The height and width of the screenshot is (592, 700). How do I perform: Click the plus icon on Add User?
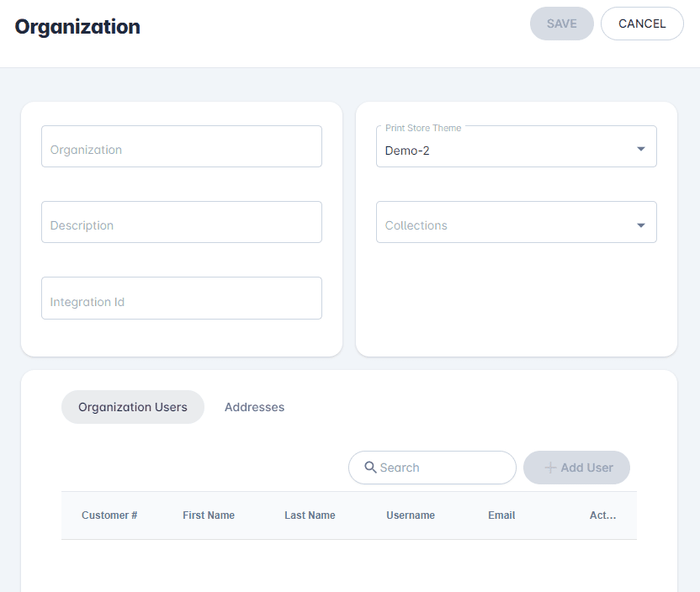click(x=550, y=468)
